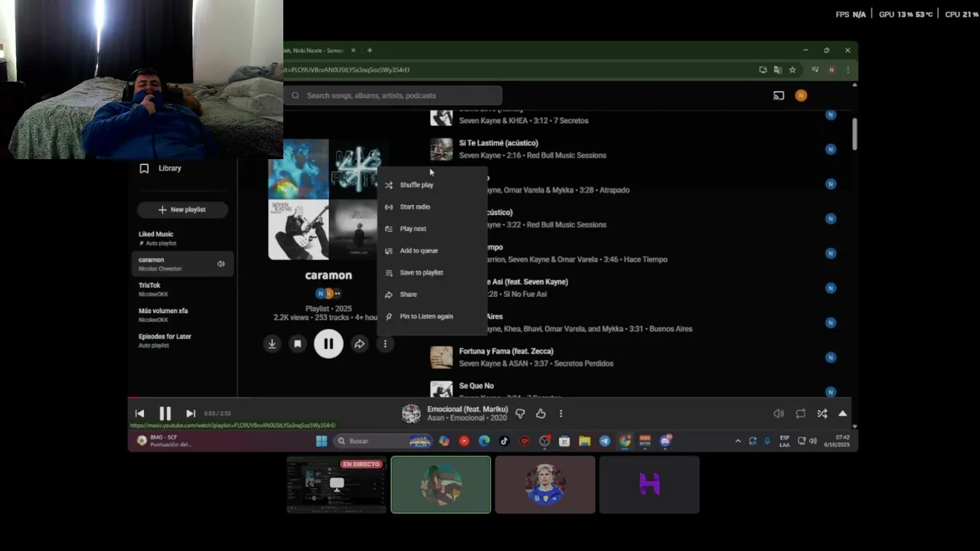Focus Search songs, albums, artists field
The width and height of the screenshot is (980, 551).
click(394, 96)
